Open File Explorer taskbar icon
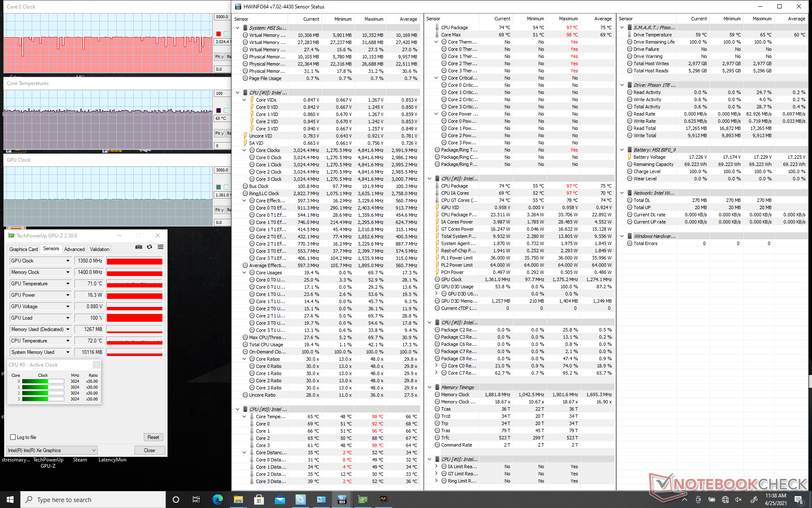The height and width of the screenshot is (508, 812). [239, 500]
